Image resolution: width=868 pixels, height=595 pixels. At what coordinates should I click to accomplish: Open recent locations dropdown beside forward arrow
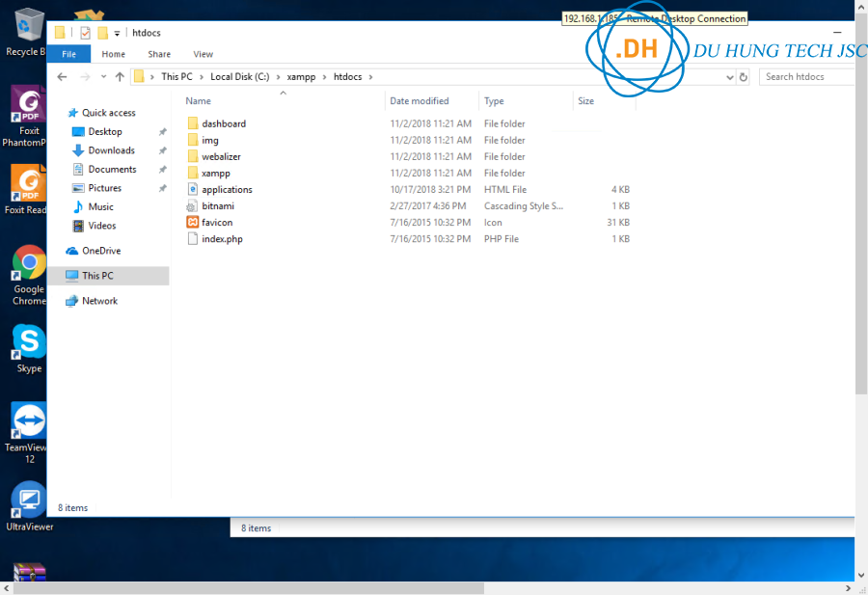click(102, 77)
